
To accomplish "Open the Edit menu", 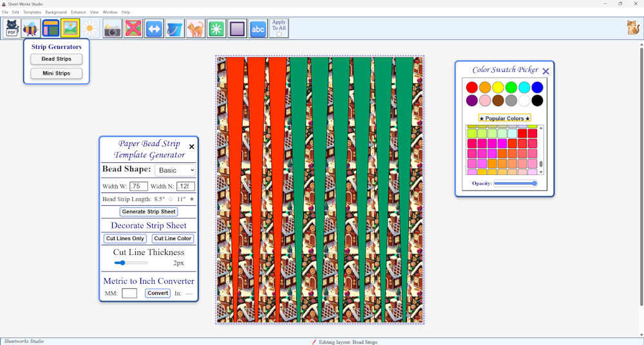I will click(x=15, y=12).
